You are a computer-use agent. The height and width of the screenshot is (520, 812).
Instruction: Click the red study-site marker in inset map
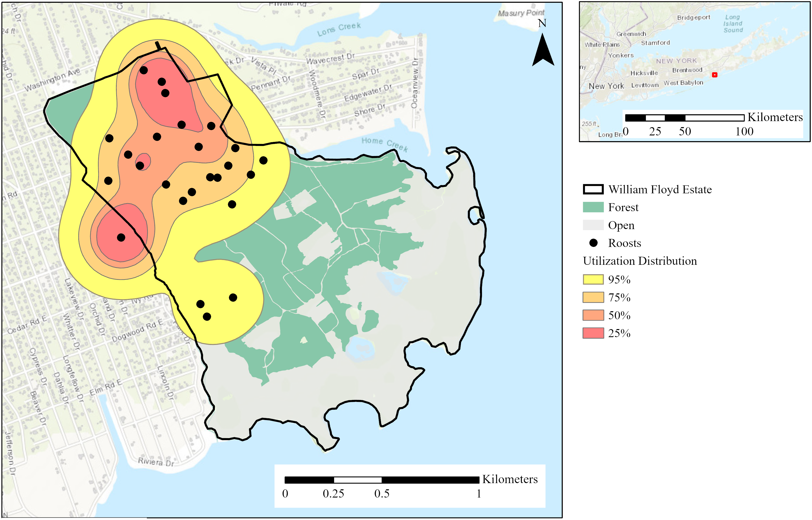715,75
